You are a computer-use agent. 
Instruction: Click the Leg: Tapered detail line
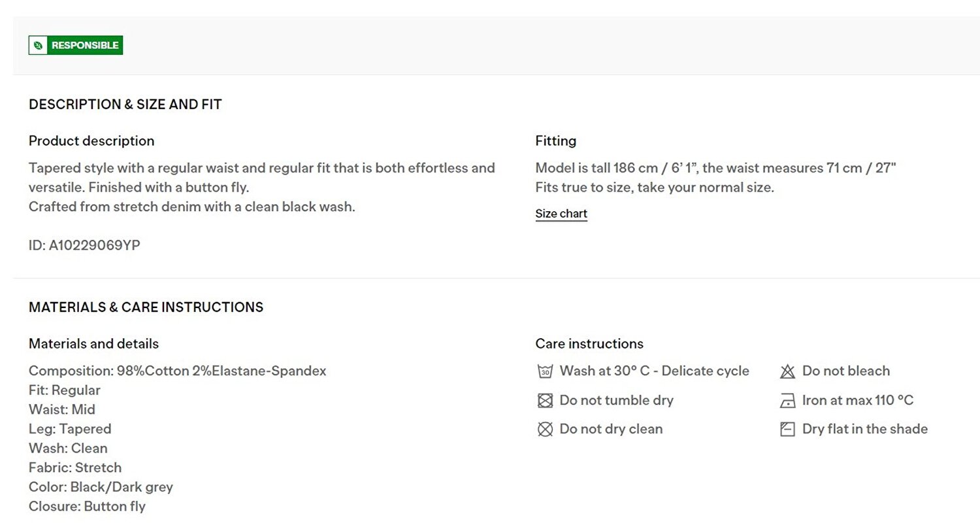click(x=70, y=429)
